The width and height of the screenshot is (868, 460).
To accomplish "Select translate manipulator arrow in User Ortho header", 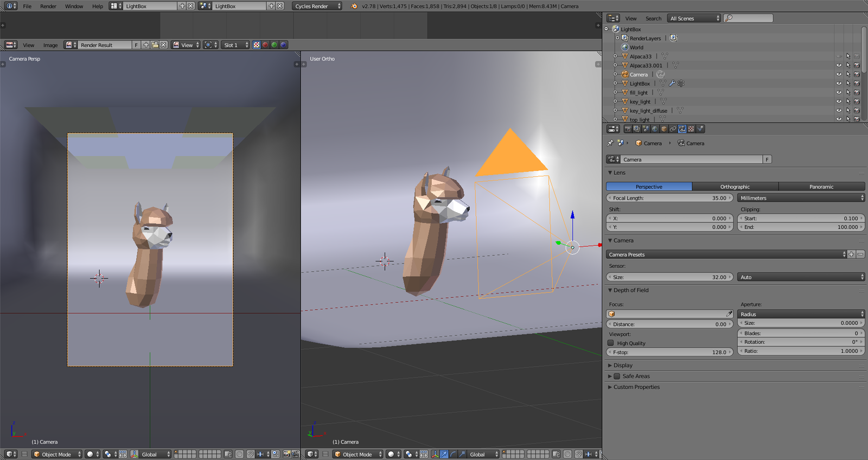I will [x=444, y=454].
